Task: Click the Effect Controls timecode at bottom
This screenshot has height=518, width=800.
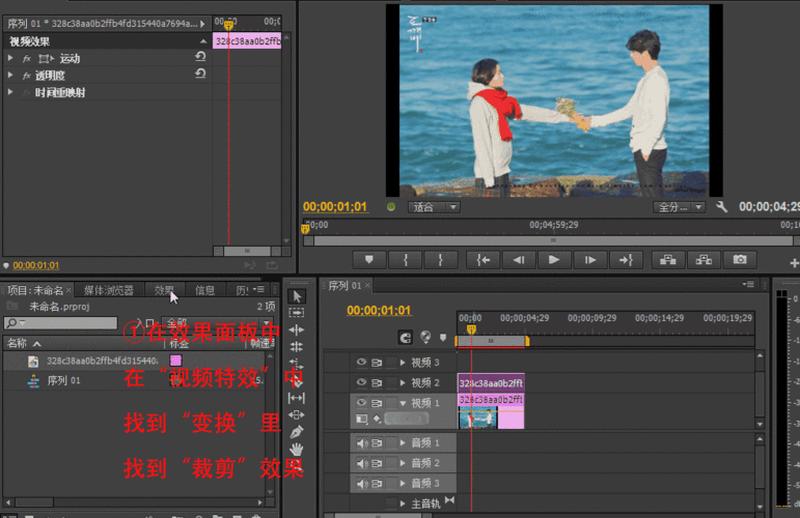Action: click(x=36, y=265)
